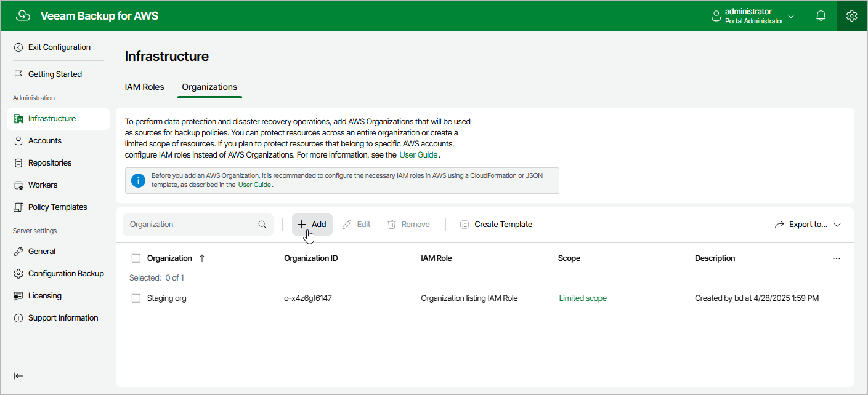
Task: Select the Organizations tab
Action: pyautogui.click(x=209, y=87)
